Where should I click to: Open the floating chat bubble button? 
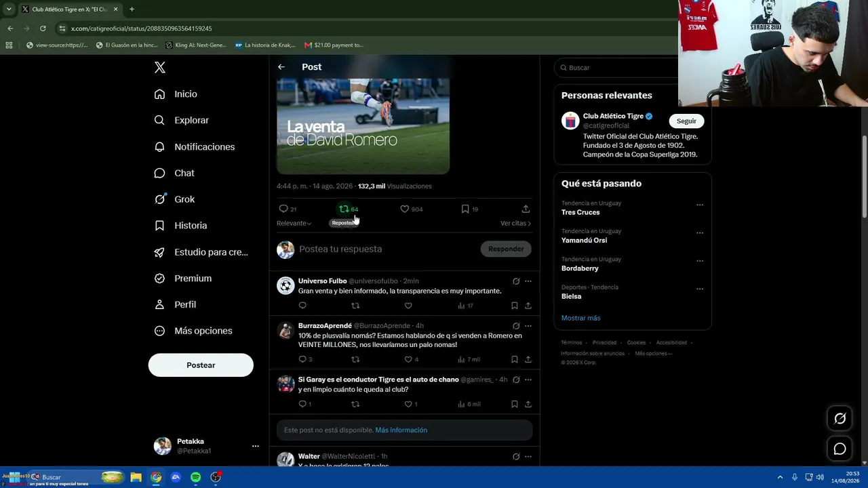point(840,449)
